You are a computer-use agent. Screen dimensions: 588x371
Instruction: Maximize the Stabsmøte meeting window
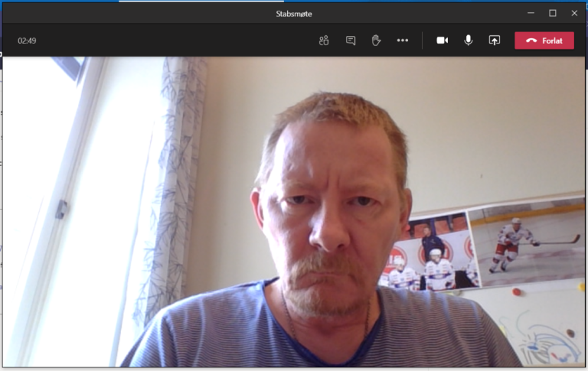[552, 13]
